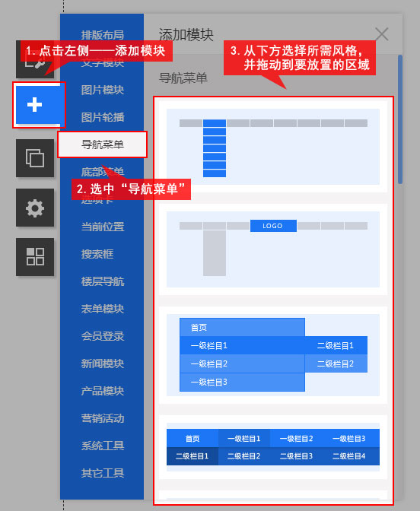Select the highlighted 导航菜单 item
This screenshot has height=511, width=420.
pos(103,144)
